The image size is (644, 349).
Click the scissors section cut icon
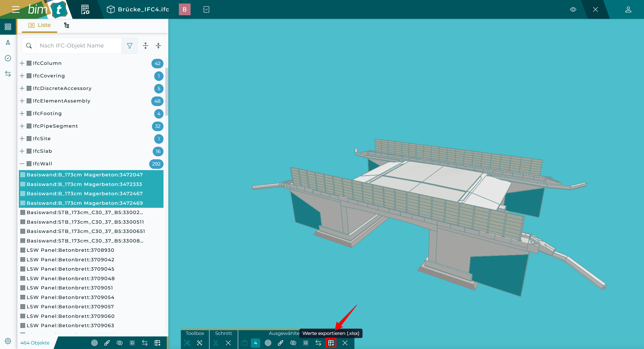pos(216,343)
